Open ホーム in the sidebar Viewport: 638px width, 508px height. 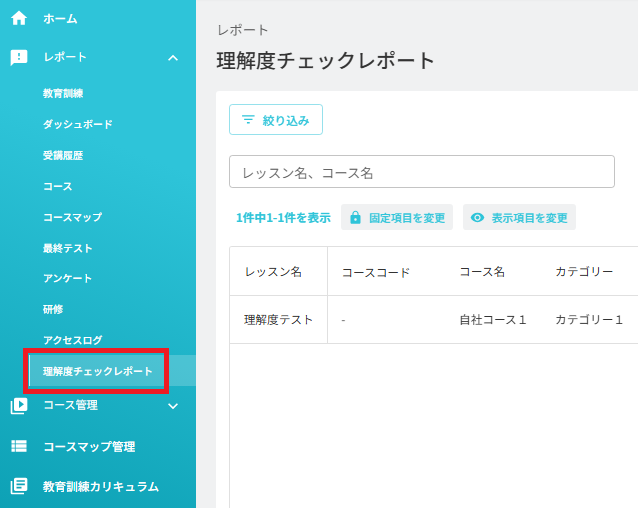click(60, 19)
